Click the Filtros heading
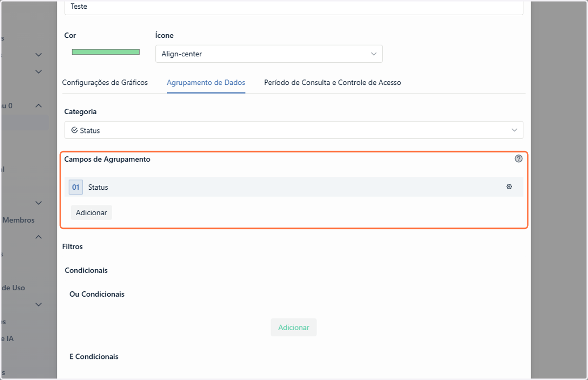Image resolution: width=588 pixels, height=380 pixels. tap(73, 247)
